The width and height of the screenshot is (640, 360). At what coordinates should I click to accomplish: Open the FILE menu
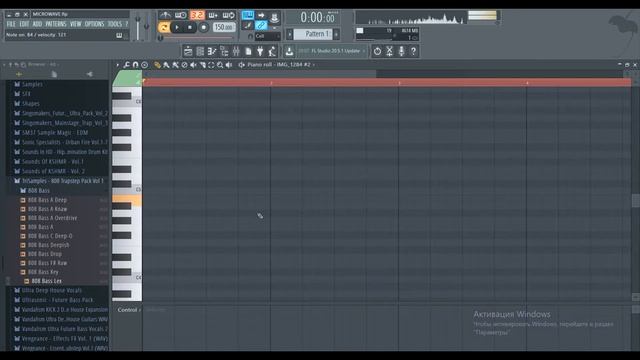[x=11, y=24]
